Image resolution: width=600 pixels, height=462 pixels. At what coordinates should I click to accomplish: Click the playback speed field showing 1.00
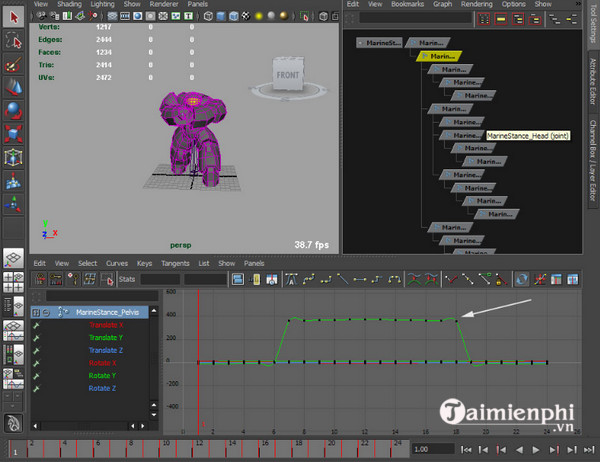click(x=433, y=449)
